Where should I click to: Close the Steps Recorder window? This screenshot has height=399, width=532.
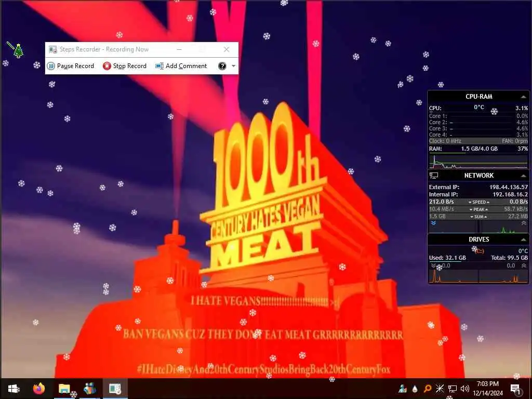[x=227, y=49]
